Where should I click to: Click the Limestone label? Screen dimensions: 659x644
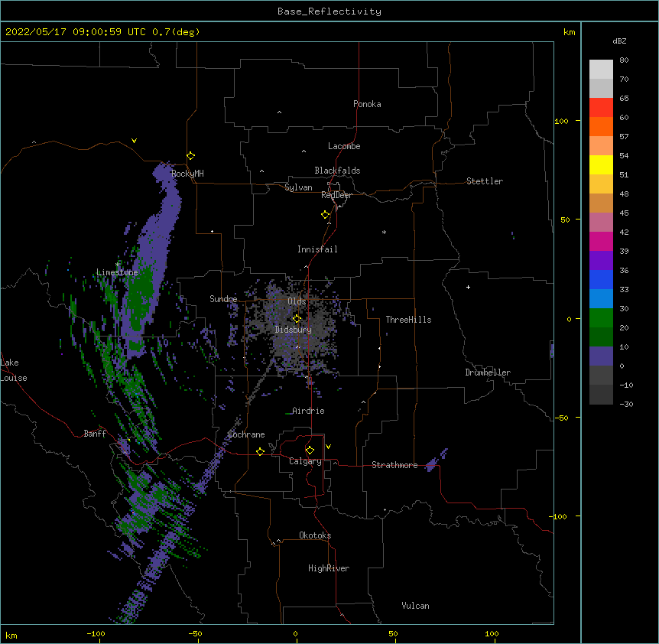[x=117, y=272]
